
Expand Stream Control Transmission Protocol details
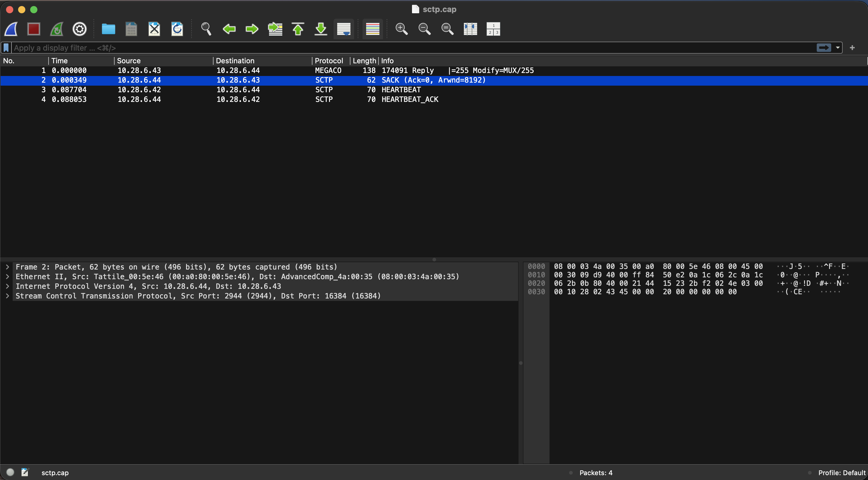(x=8, y=296)
